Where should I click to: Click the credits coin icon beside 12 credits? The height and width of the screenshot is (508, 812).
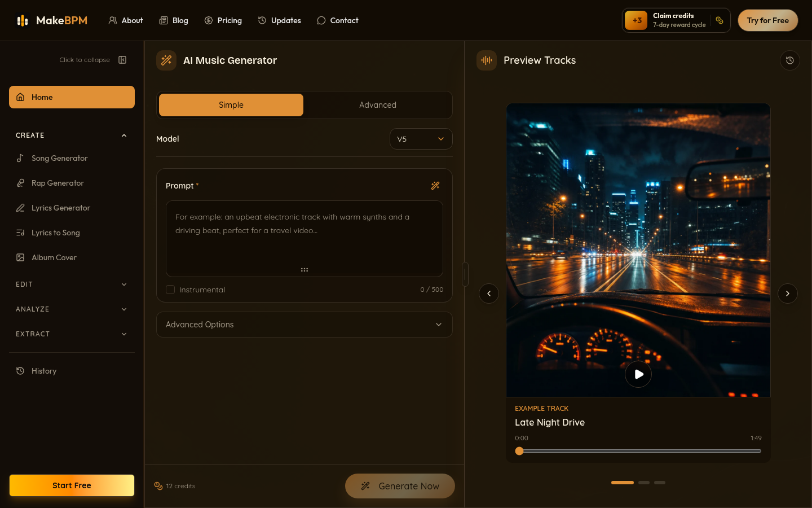pos(158,486)
